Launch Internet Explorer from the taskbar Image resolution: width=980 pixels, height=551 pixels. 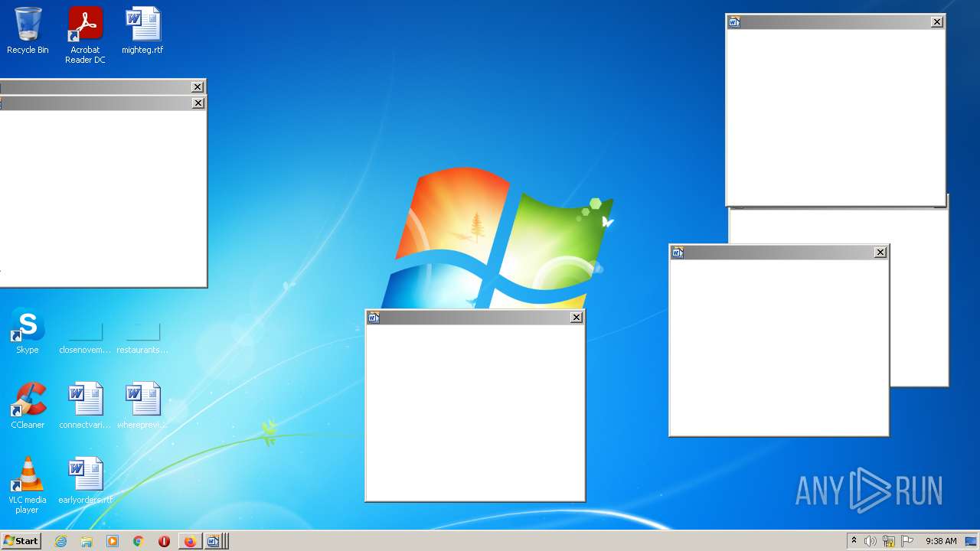tap(60, 541)
